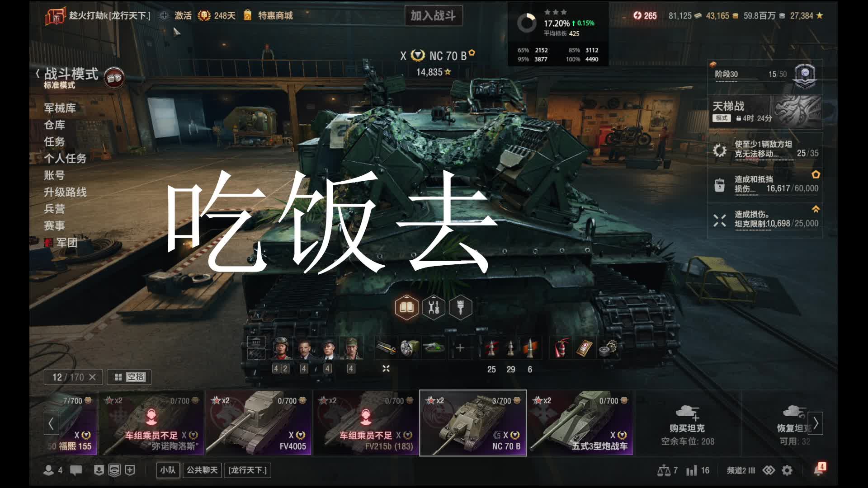Toggle the 空格 grid view filter
Image resolution: width=868 pixels, height=488 pixels.
pyautogui.click(x=130, y=377)
